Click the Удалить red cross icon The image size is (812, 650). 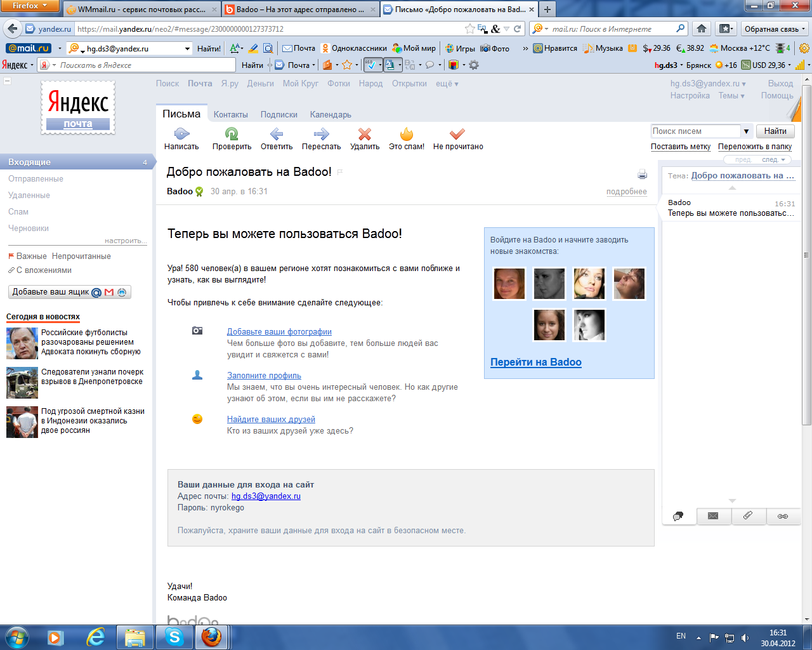click(x=365, y=133)
